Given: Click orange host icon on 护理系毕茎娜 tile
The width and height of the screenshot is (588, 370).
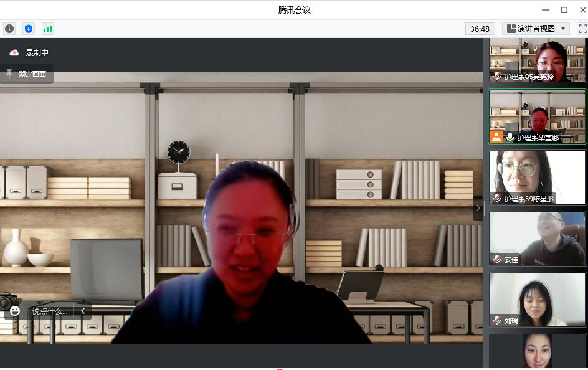Looking at the screenshot, I should pyautogui.click(x=496, y=137).
